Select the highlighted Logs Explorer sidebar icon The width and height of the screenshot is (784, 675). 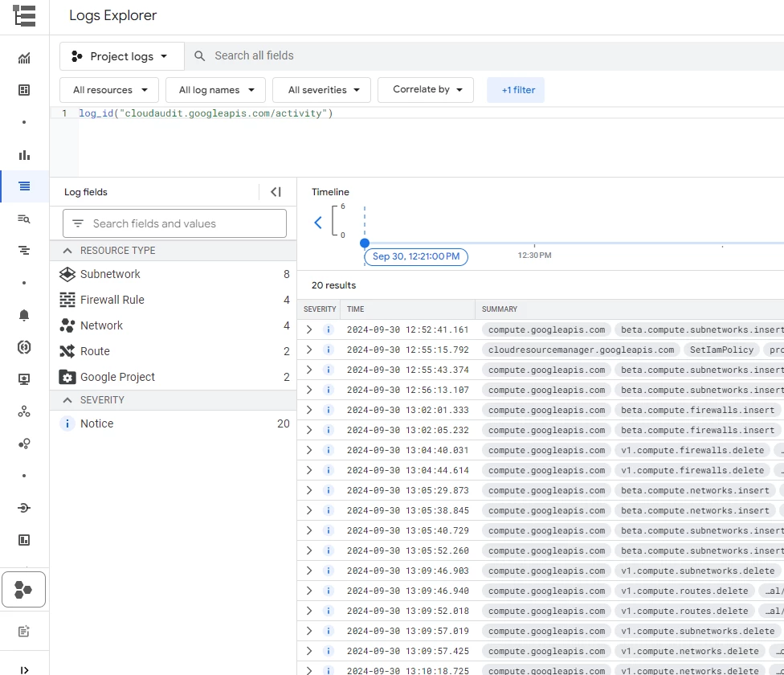[24, 186]
